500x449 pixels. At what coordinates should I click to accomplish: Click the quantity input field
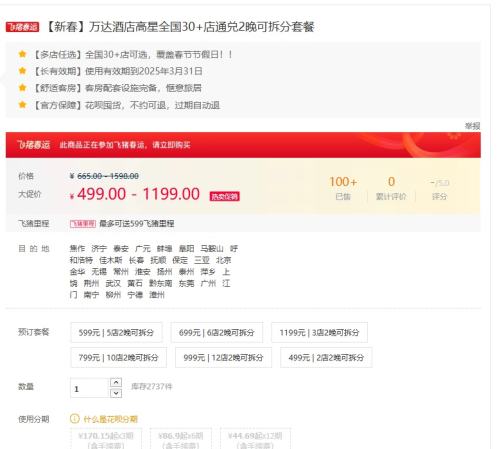point(90,388)
